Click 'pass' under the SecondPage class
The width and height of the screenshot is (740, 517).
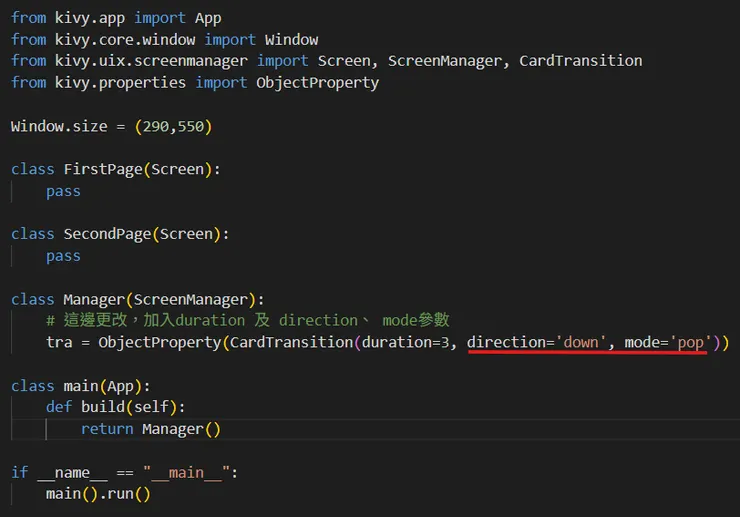coord(63,256)
